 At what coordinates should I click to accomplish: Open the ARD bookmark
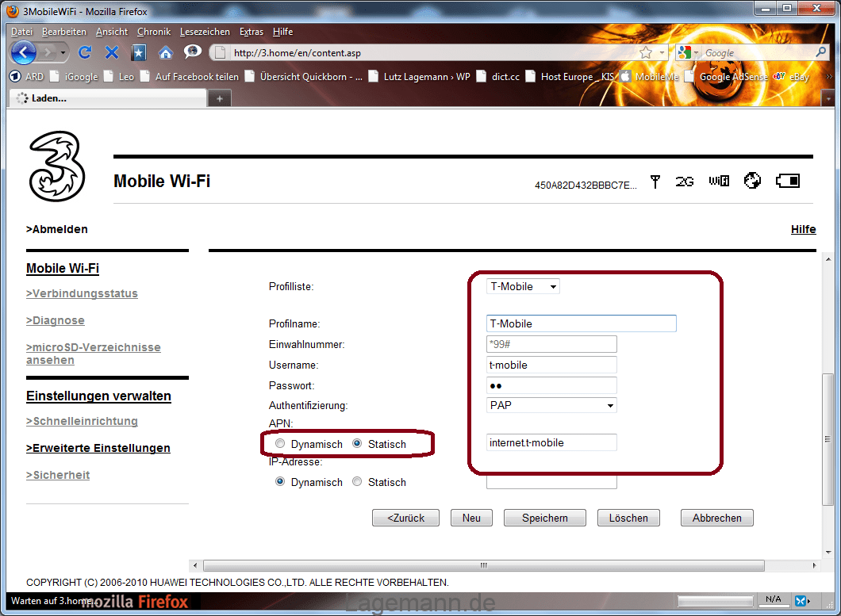(27, 77)
